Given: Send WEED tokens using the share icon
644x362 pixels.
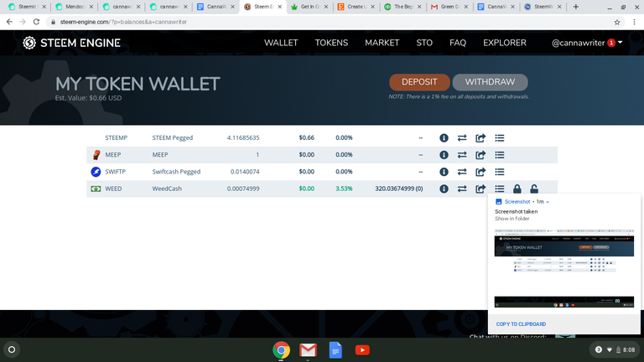Looking at the screenshot, I should (x=480, y=189).
